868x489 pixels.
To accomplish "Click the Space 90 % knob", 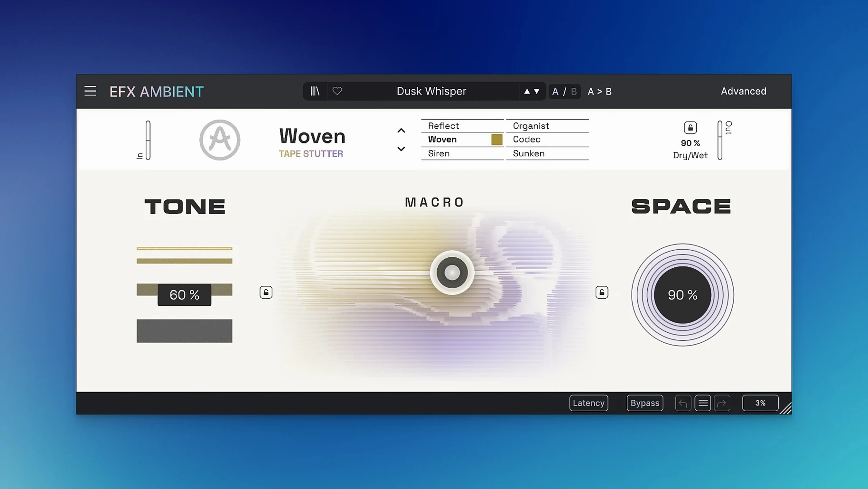I will tap(682, 295).
